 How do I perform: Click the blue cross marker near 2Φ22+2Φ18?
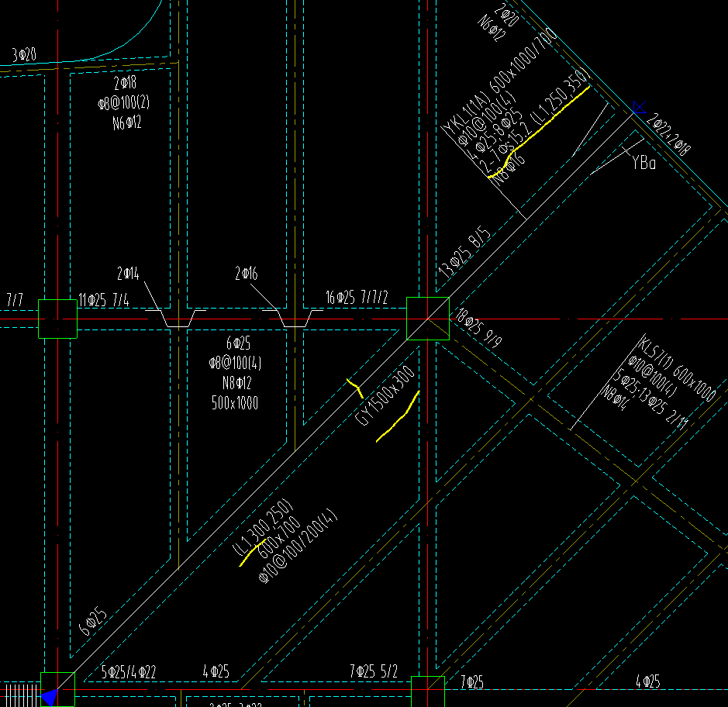point(640,107)
